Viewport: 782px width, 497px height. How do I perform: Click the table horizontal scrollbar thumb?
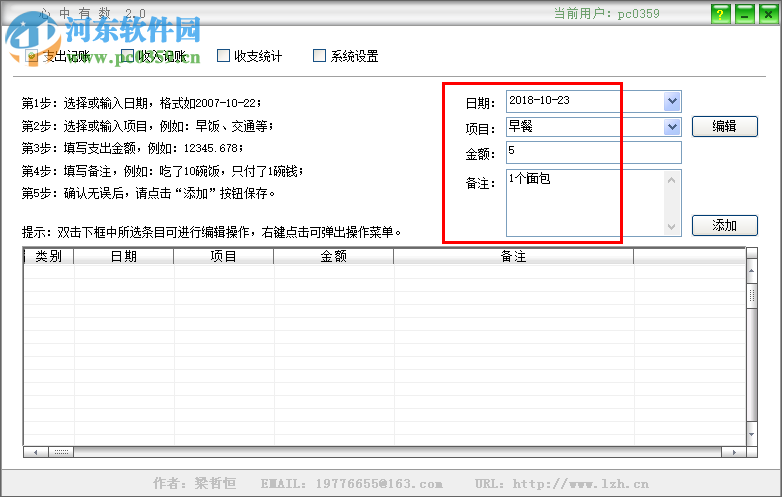(61, 452)
